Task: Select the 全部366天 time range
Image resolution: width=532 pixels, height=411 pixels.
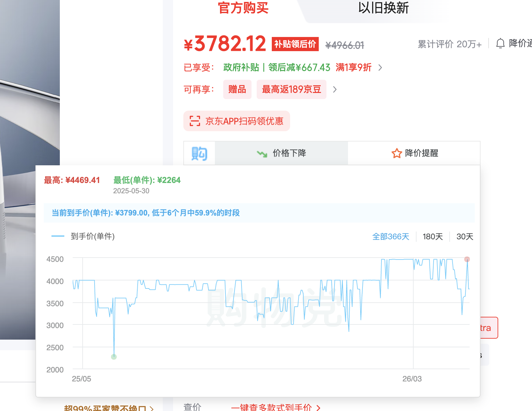Action: pos(390,237)
